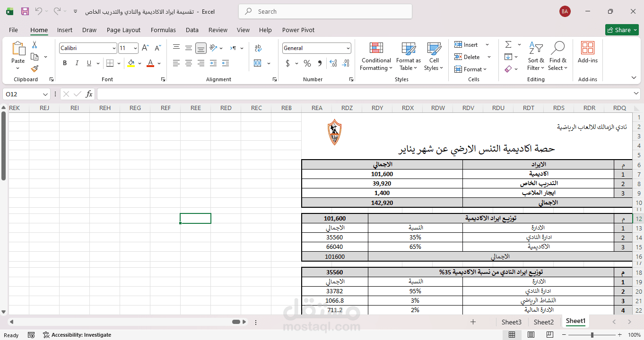Cut selection with the scissors icon
The height and width of the screenshot is (340, 644).
coord(35,45)
